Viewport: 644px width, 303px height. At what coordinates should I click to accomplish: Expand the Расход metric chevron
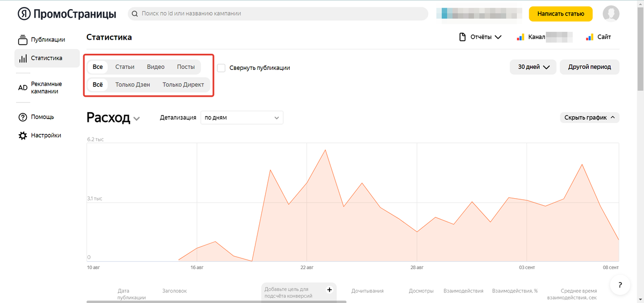(136, 119)
